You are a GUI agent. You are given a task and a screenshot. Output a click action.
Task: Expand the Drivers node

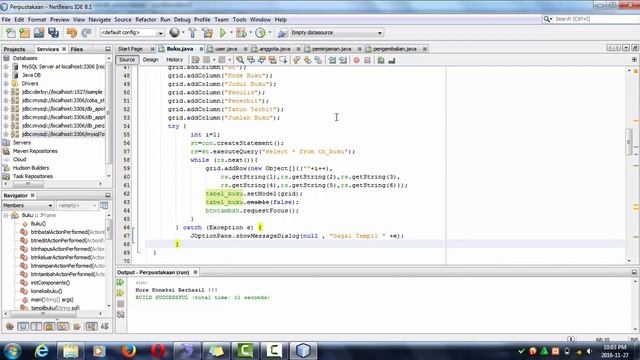point(6,83)
